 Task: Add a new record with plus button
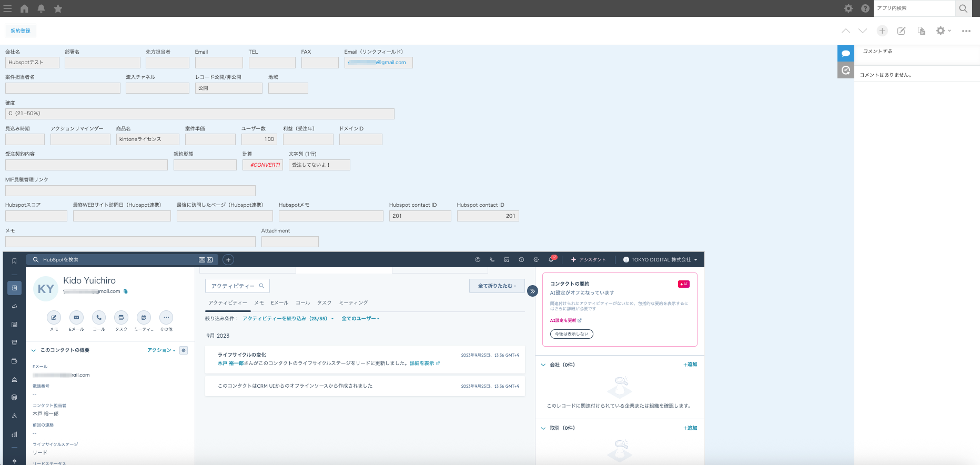[882, 31]
